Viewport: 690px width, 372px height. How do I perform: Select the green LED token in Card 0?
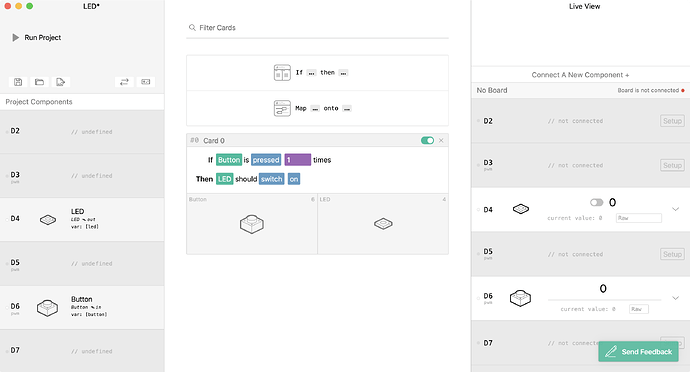point(224,179)
